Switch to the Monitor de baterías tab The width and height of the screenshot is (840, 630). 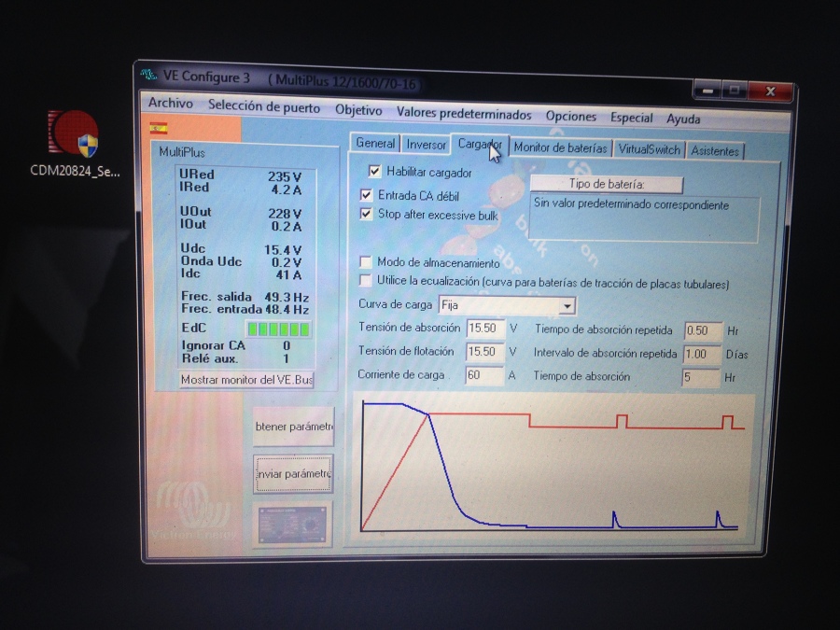click(x=560, y=148)
